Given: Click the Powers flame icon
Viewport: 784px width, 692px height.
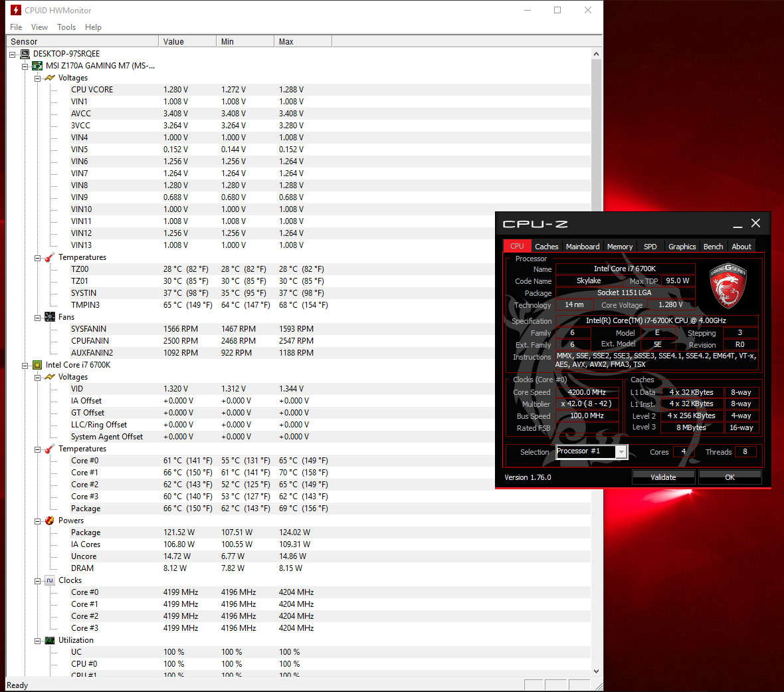Looking at the screenshot, I should point(50,520).
